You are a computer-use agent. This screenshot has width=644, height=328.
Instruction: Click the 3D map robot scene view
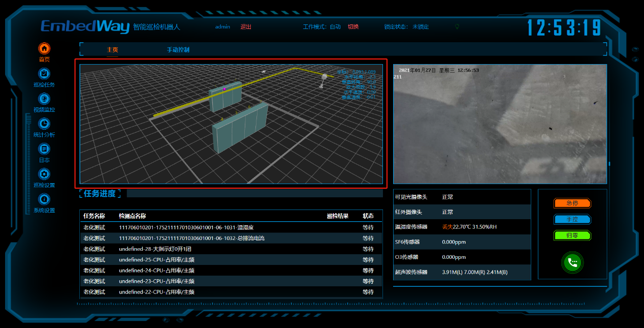tap(231, 124)
